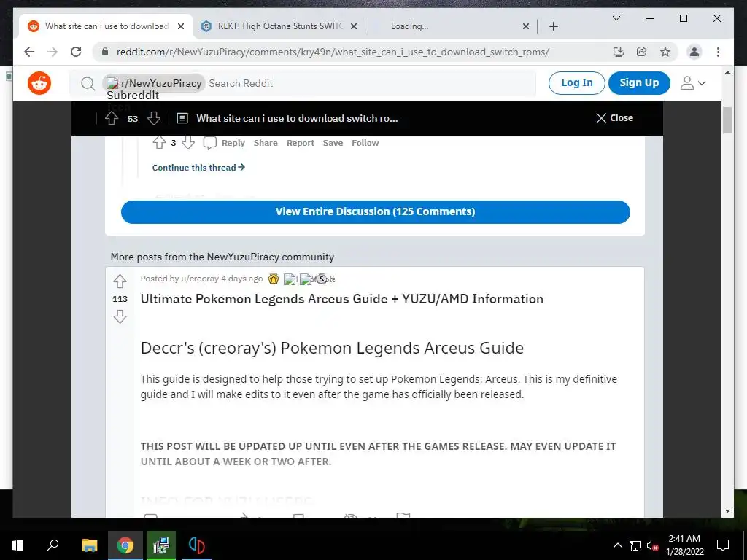Click the browser forward arrow
The width and height of the screenshot is (747, 560).
(53, 52)
